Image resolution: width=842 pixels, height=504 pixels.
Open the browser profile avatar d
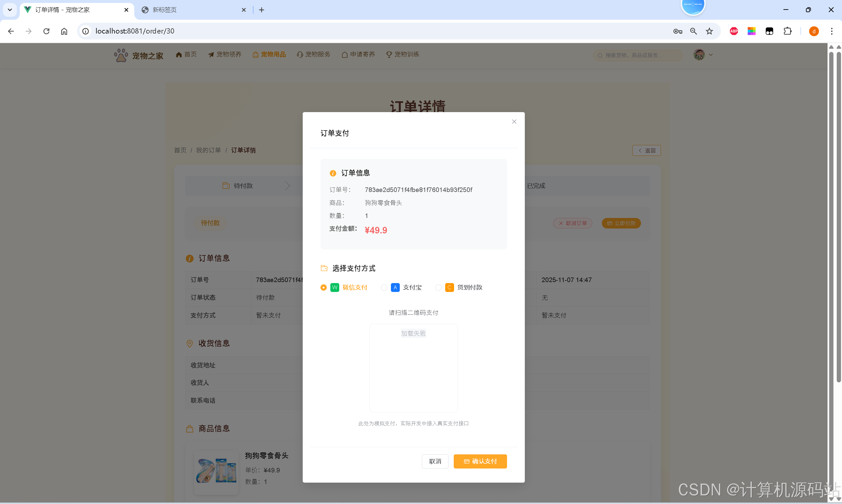tap(814, 31)
